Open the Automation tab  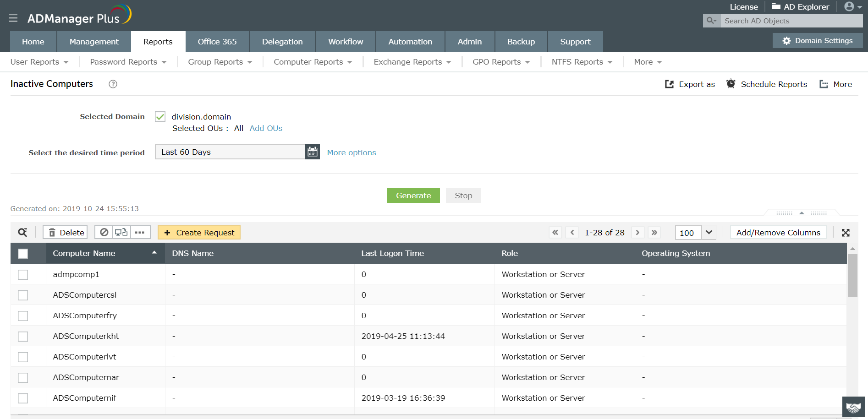click(x=410, y=42)
